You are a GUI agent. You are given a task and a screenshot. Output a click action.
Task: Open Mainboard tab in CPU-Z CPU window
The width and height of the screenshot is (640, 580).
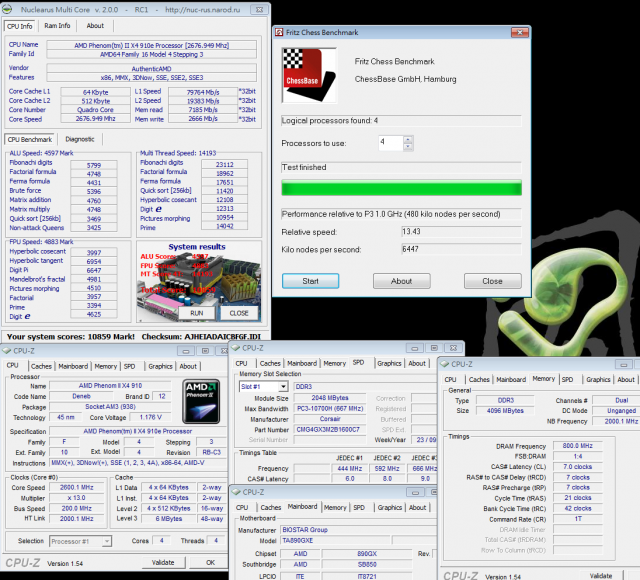click(73, 367)
